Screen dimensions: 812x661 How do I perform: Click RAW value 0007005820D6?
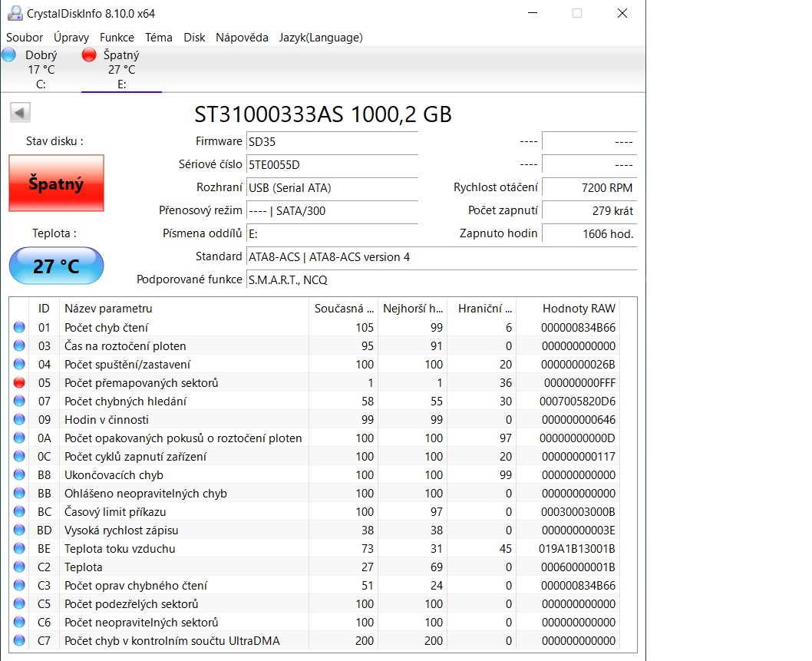click(577, 401)
